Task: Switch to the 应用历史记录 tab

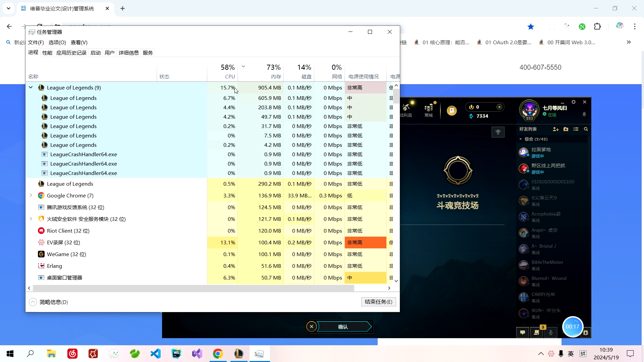Action: pyautogui.click(x=71, y=53)
